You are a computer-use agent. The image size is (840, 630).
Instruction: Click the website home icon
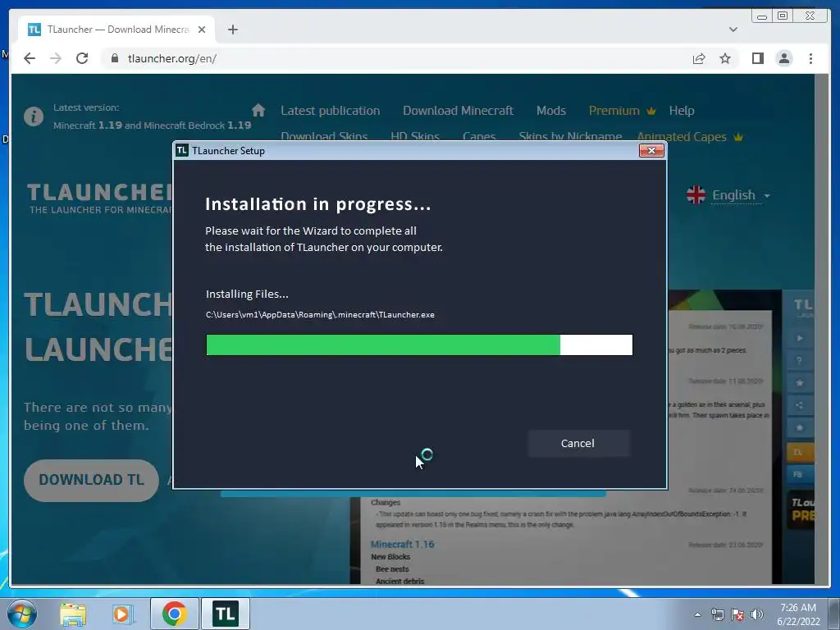pos(258,111)
